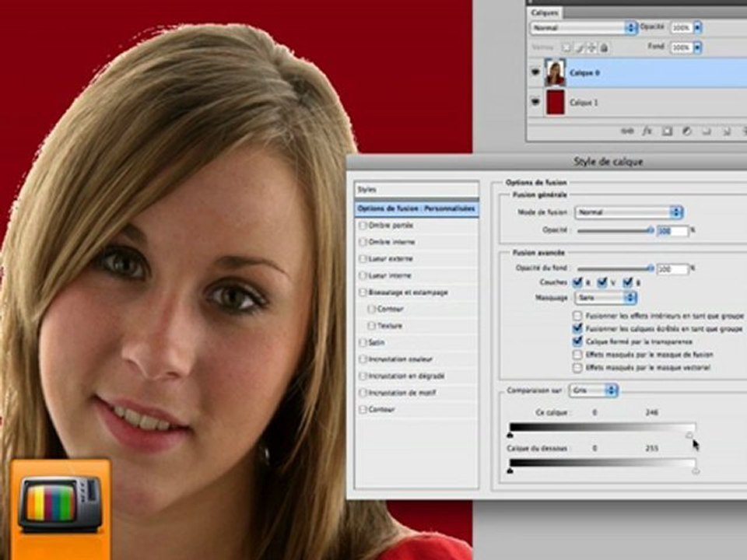Enable Biseautage et estampage checkbox
Image resolution: width=747 pixels, height=560 pixels.
click(x=363, y=292)
